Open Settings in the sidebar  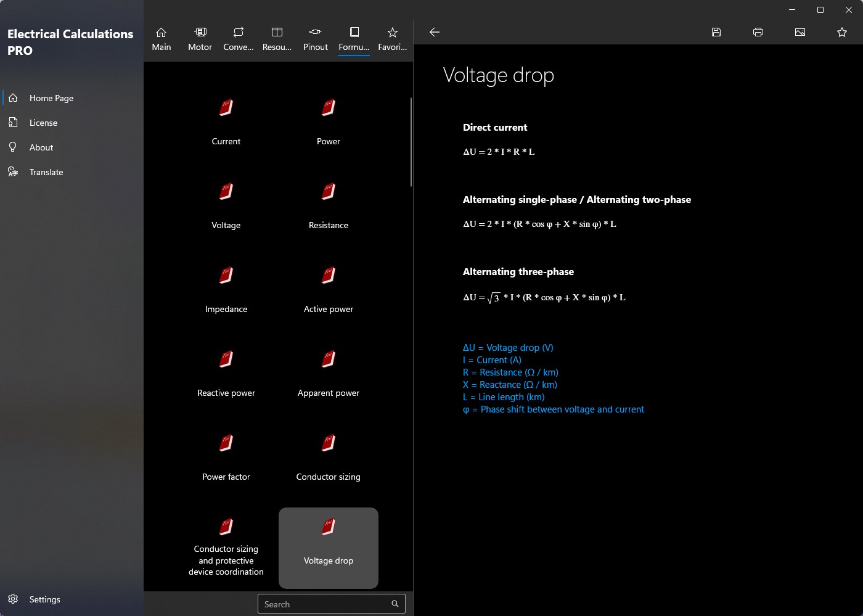72,599
